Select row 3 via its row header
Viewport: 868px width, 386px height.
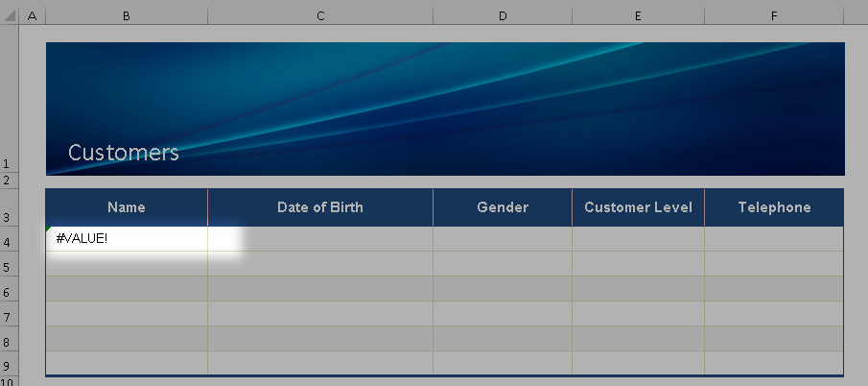[10, 218]
